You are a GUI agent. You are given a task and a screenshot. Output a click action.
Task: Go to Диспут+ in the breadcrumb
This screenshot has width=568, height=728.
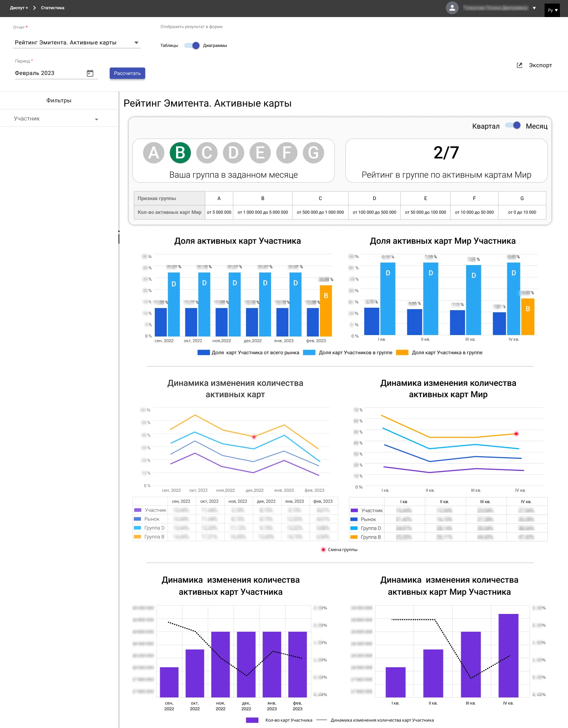coord(19,8)
